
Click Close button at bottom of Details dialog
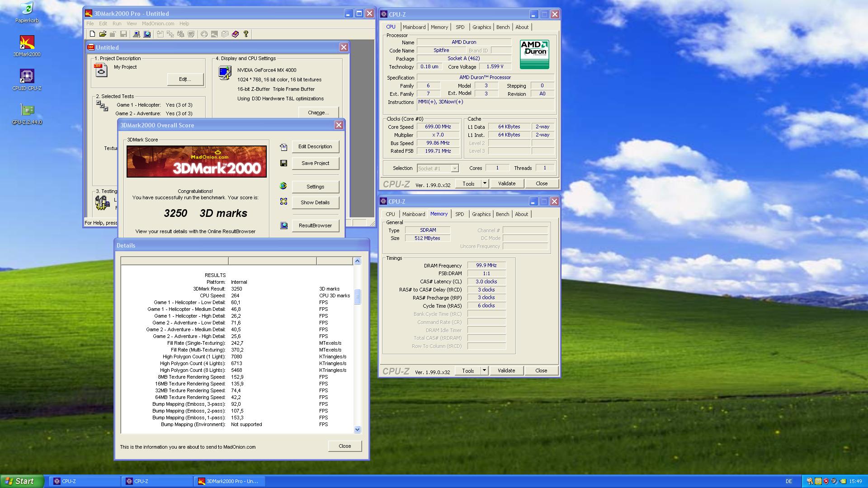coord(345,446)
